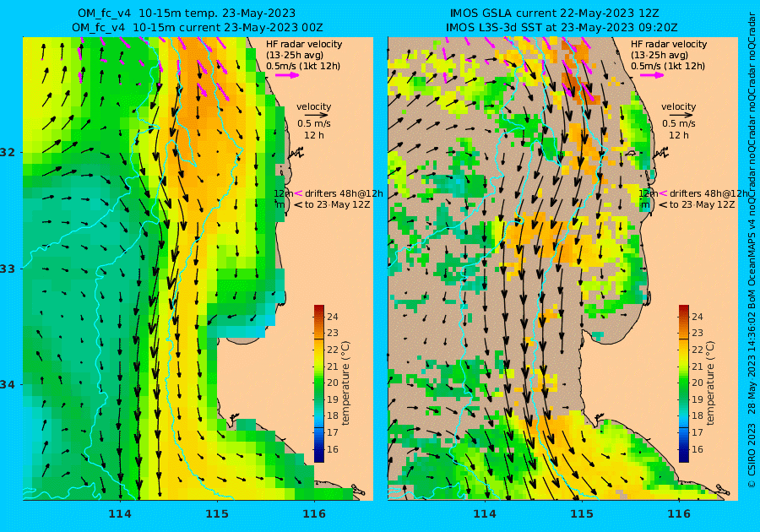Click 'to 23 May 12Z' text on left map
The image size is (760, 532).
(x=337, y=204)
